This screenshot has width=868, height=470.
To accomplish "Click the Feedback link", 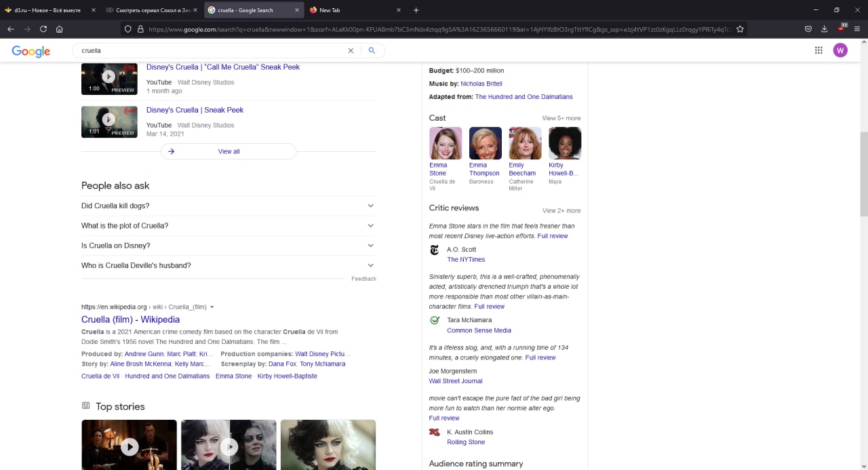I will [363, 279].
